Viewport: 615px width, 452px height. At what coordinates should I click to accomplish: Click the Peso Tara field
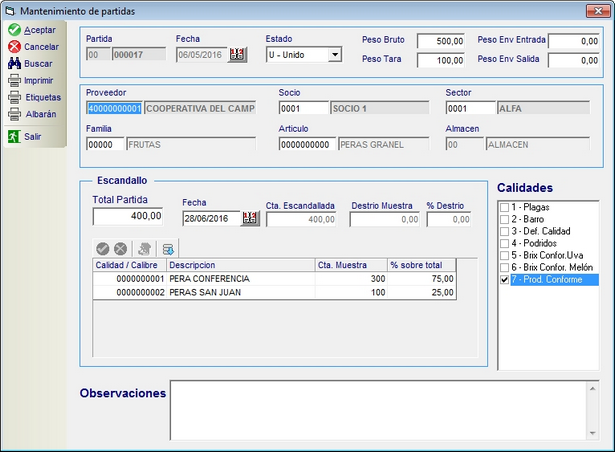(x=441, y=60)
